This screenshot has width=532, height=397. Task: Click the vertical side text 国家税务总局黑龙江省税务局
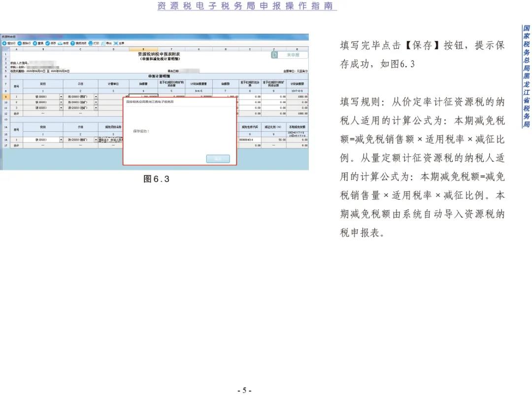tap(526, 77)
